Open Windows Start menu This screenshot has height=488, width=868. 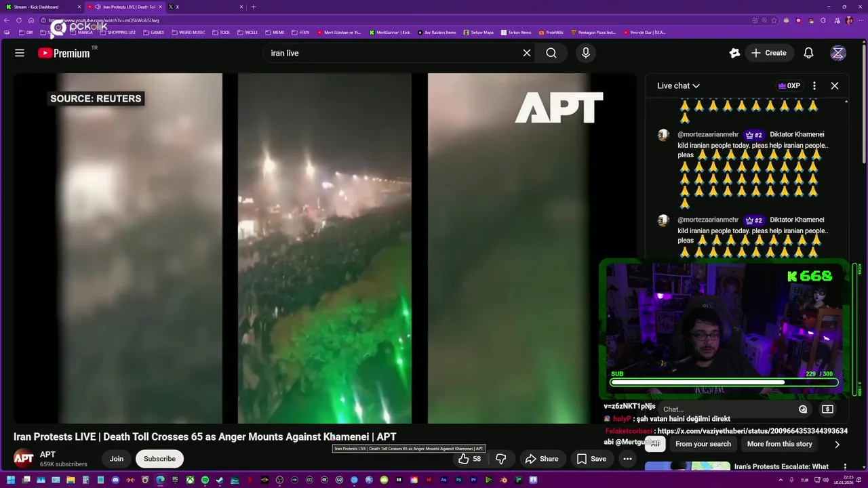[x=11, y=480]
